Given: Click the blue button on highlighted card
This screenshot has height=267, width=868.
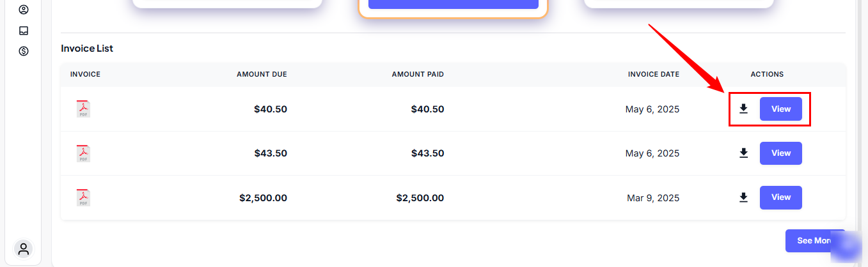Looking at the screenshot, I should 453,4.
